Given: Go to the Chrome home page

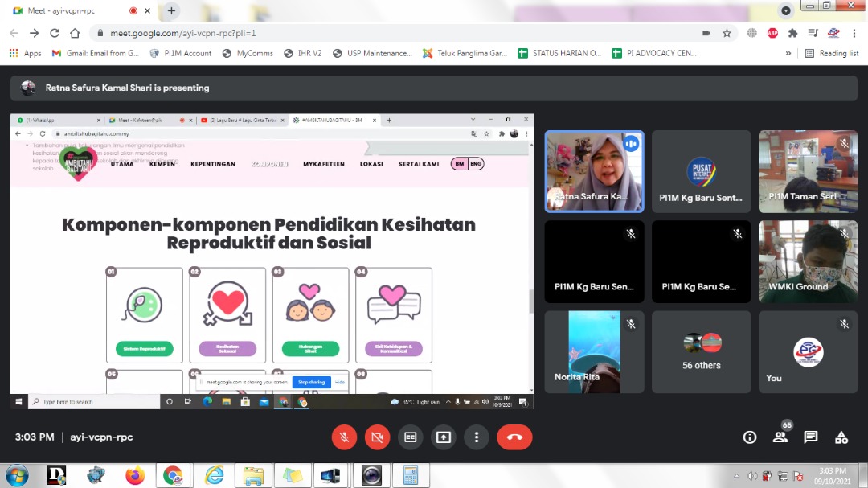Looking at the screenshot, I should [x=75, y=33].
